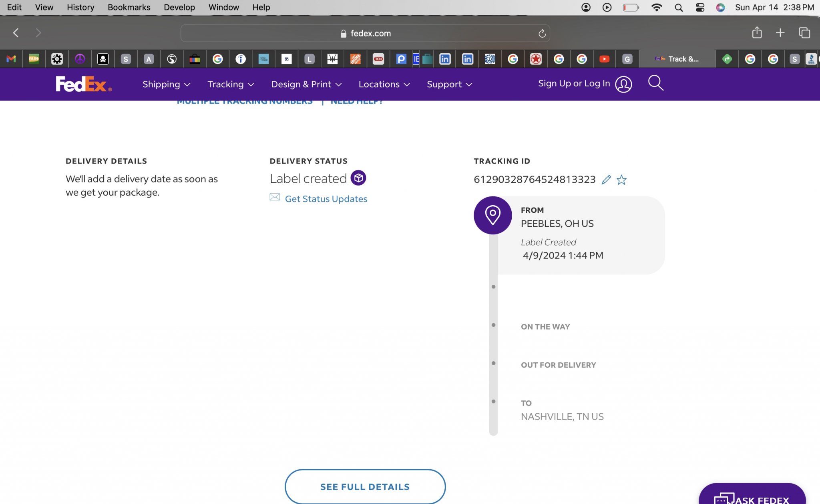
Task: Go back with Safari back arrow
Action: 16,33
